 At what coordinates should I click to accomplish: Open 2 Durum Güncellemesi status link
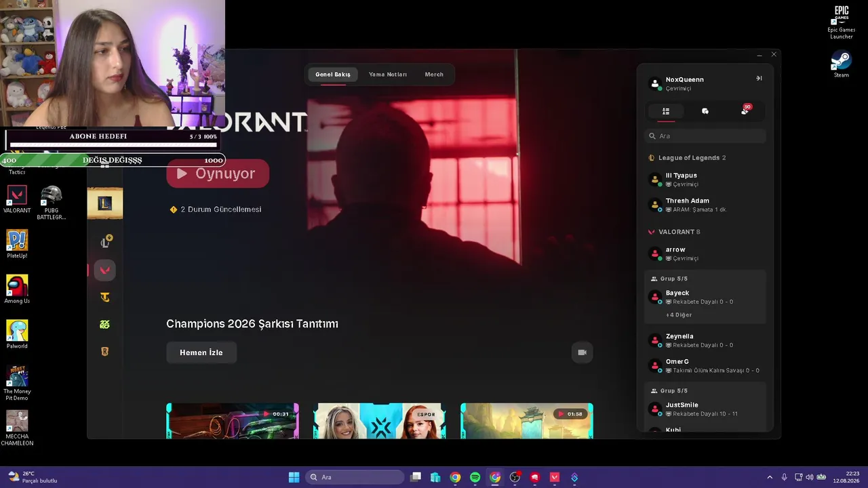pos(216,209)
